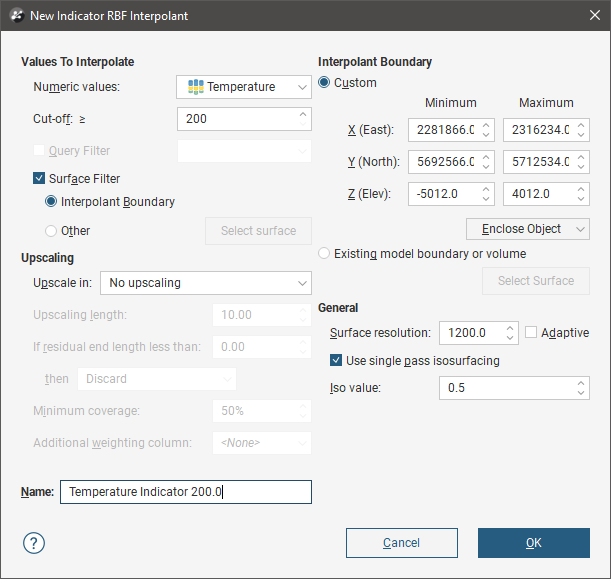611x579 pixels.
Task: Click the Iso value stepper arrows
Action: (581, 387)
